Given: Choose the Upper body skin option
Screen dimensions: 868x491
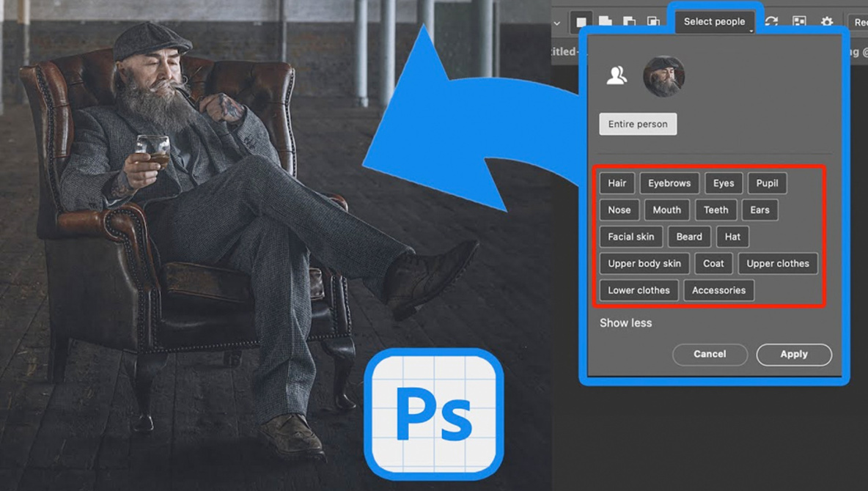Looking at the screenshot, I should tap(644, 264).
